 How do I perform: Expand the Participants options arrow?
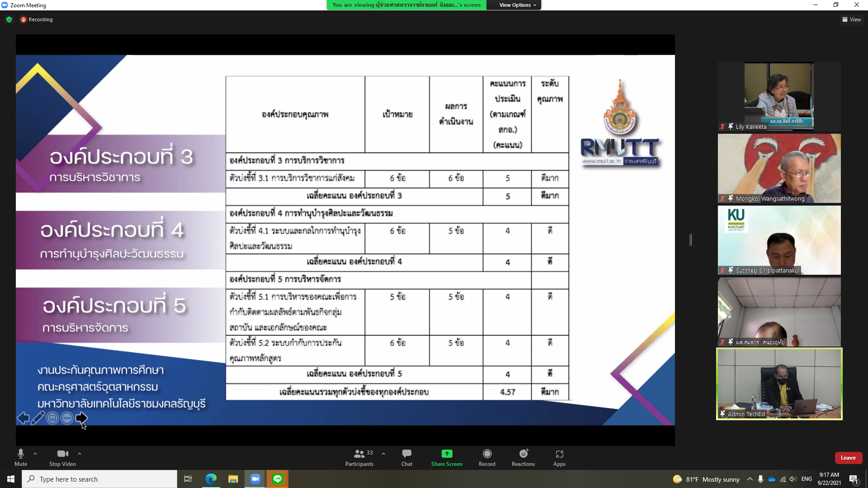[383, 454]
